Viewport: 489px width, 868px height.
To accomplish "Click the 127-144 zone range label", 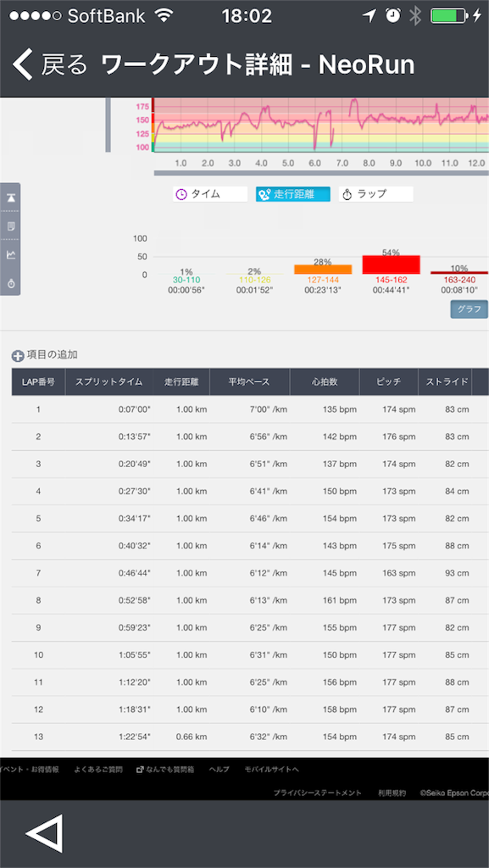I will [323, 280].
